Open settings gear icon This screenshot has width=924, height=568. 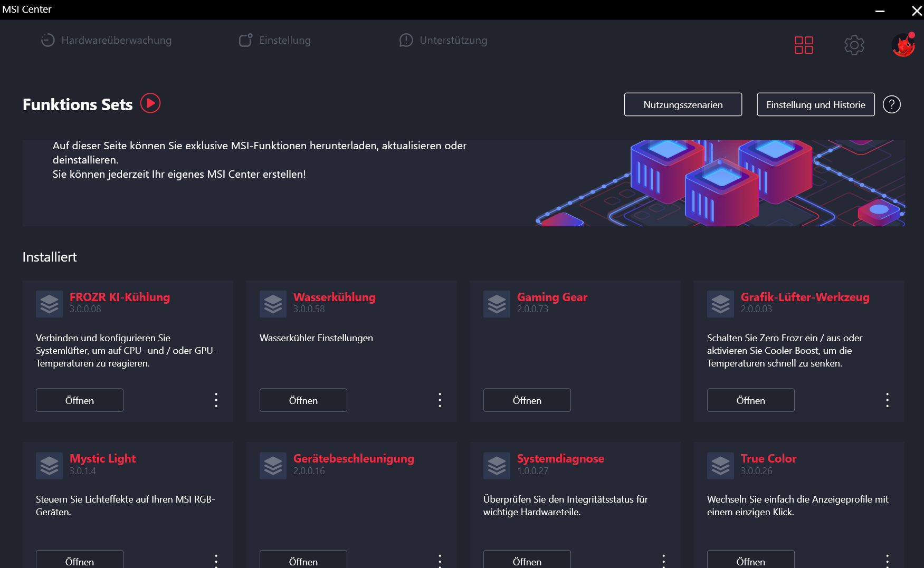[854, 45]
